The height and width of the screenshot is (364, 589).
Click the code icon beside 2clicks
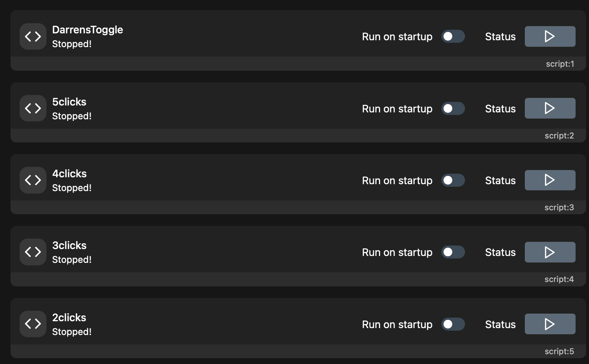(x=33, y=324)
